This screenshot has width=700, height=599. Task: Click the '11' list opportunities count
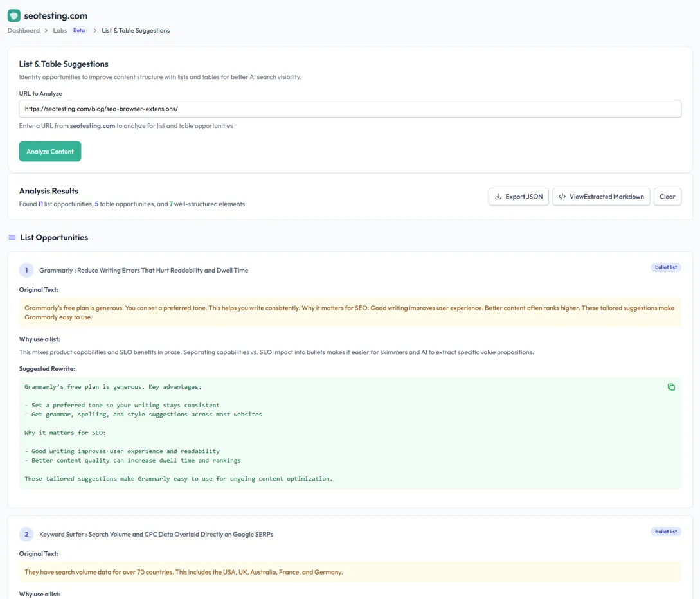click(x=40, y=204)
